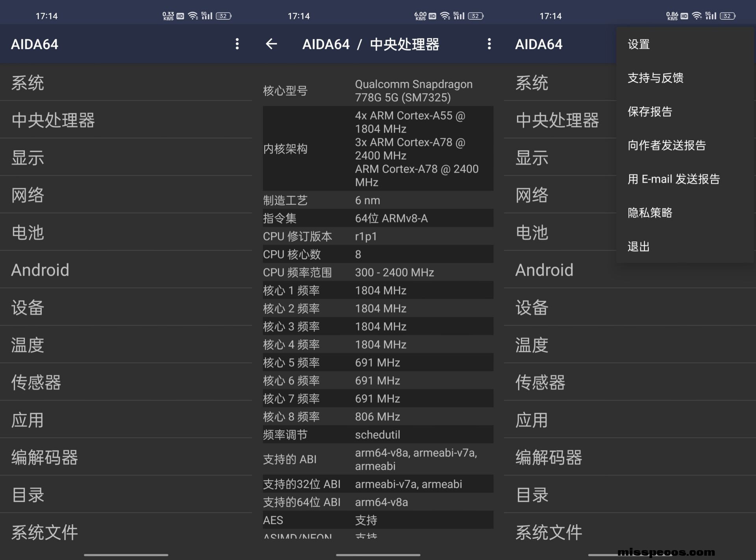Viewport: 756px width, 560px height.
Task: Tap 传感器 in the right screen list
Action: (630, 382)
